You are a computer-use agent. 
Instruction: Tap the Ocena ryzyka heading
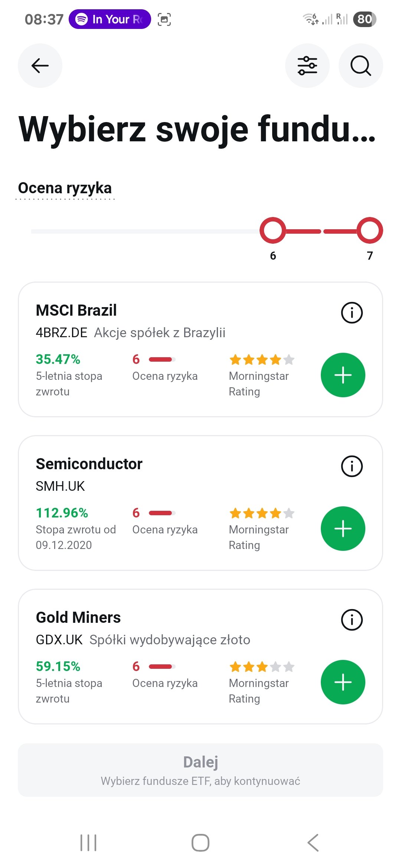click(x=65, y=188)
